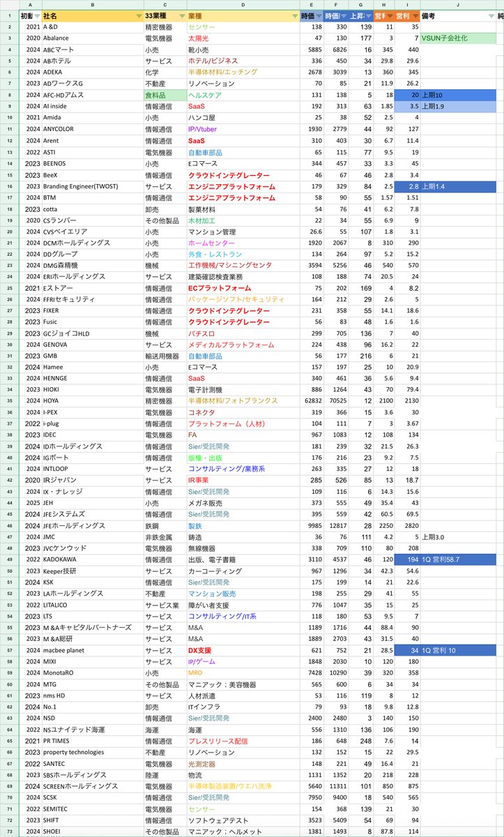This screenshot has height=837, width=504.
Task: Select column J by its letter header
Action: (457, 4)
